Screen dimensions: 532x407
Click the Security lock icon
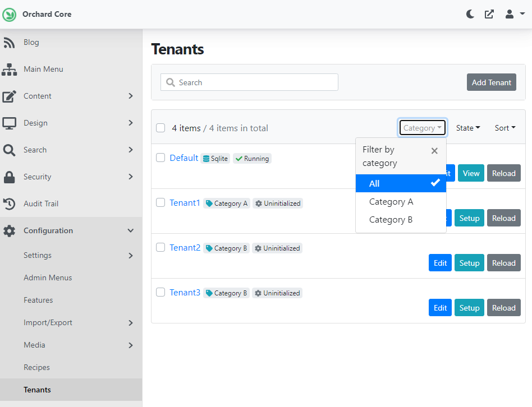click(x=9, y=177)
